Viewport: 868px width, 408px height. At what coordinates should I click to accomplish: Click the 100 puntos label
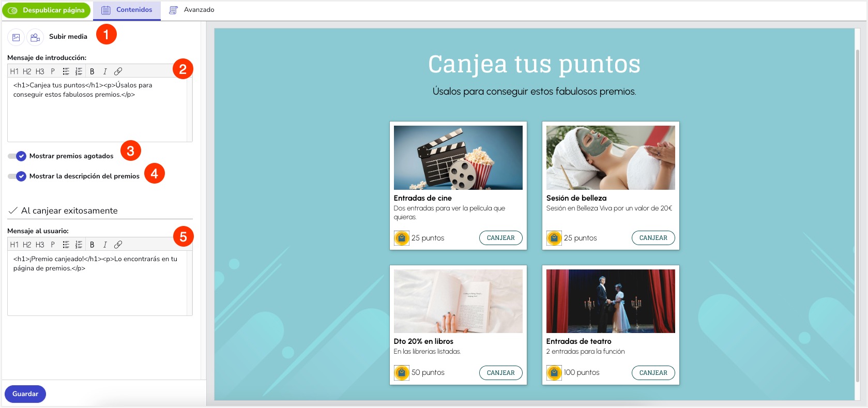(582, 372)
